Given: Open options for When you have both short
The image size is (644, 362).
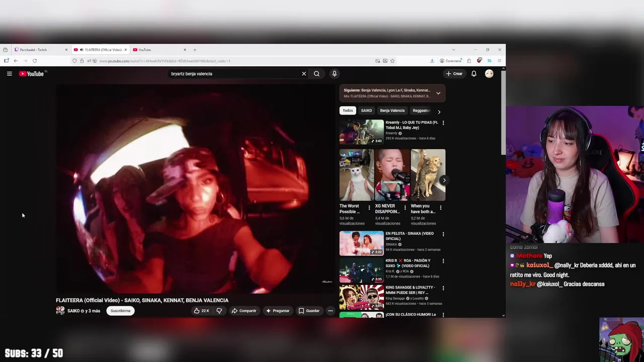Looking at the screenshot, I should (x=441, y=208).
